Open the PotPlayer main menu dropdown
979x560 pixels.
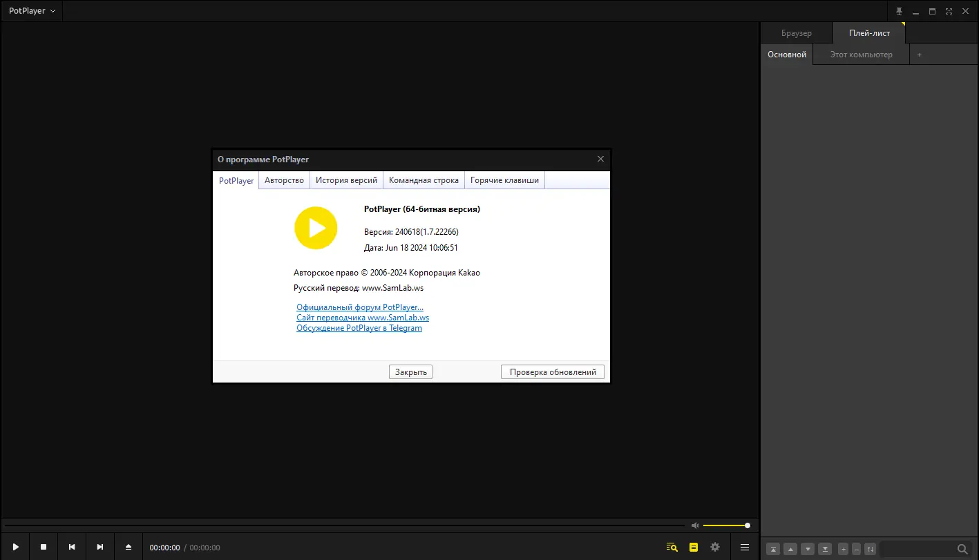point(32,11)
